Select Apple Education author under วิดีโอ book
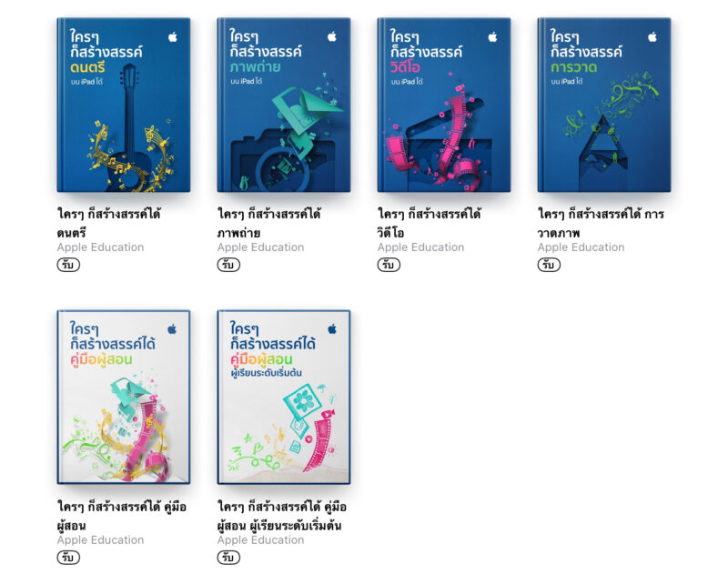Viewport: 728px width, 584px height. [x=420, y=247]
